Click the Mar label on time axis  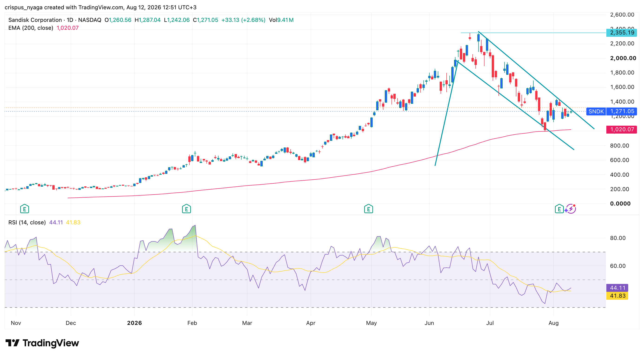(247, 323)
